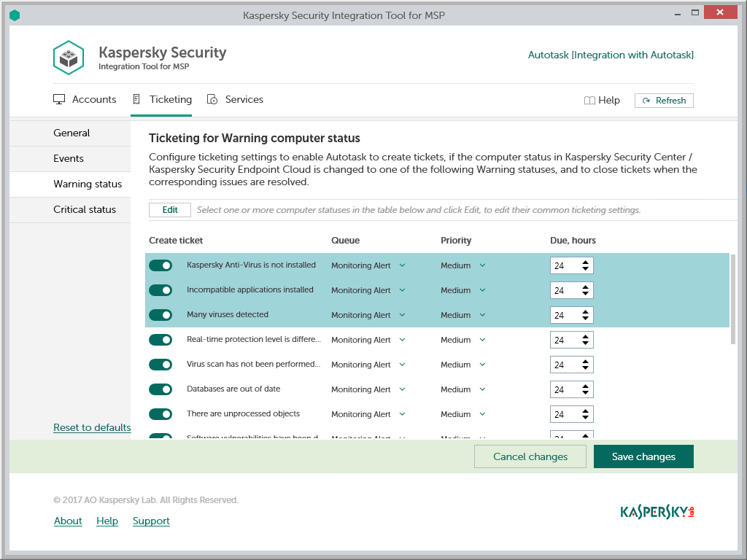The height and width of the screenshot is (560, 747).
Task: Click the Accounts monitor icon
Action: [60, 100]
